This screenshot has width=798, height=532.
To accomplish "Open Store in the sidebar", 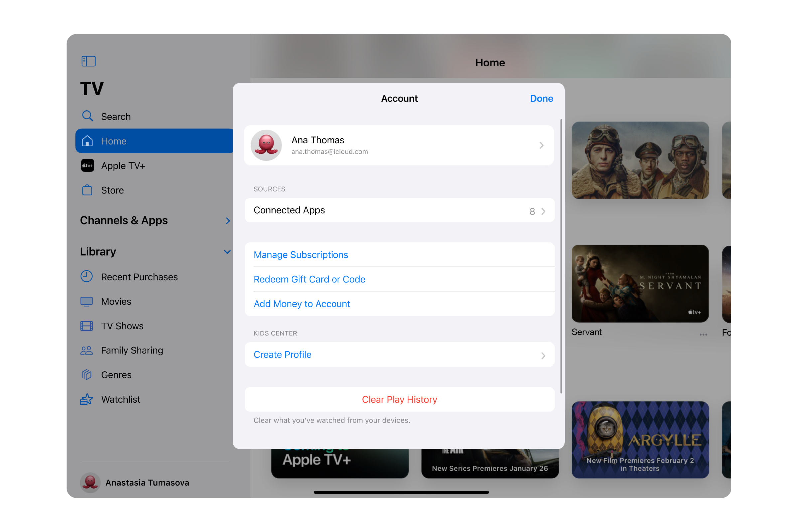I will pyautogui.click(x=154, y=190).
